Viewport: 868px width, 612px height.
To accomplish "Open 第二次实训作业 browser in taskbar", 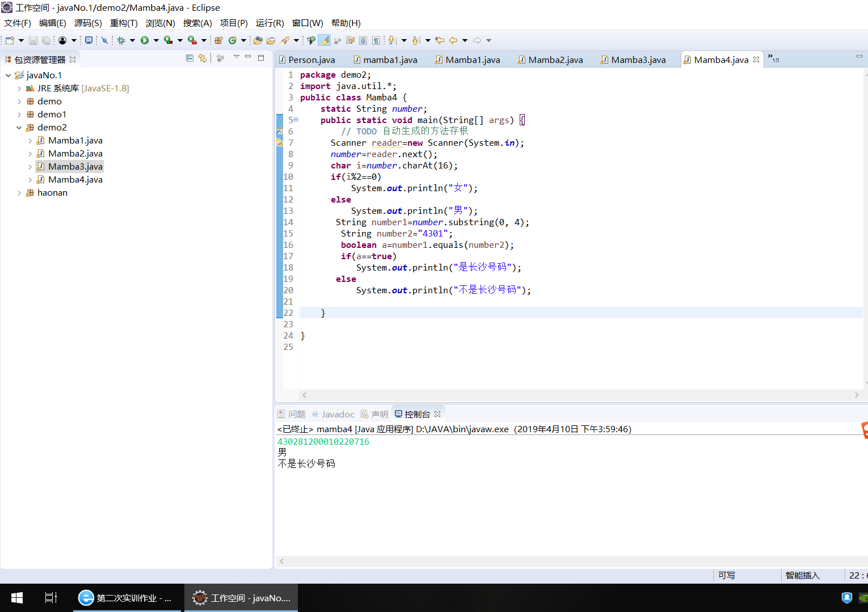I will pyautogui.click(x=127, y=598).
